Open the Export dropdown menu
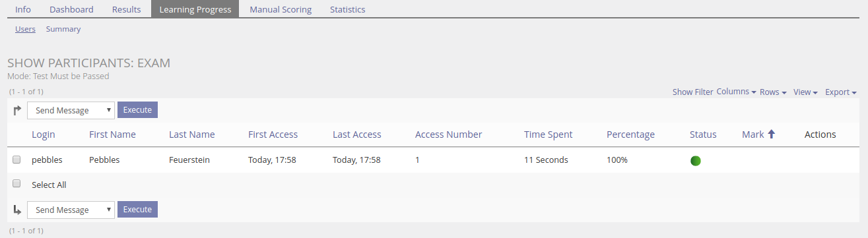 pos(841,92)
